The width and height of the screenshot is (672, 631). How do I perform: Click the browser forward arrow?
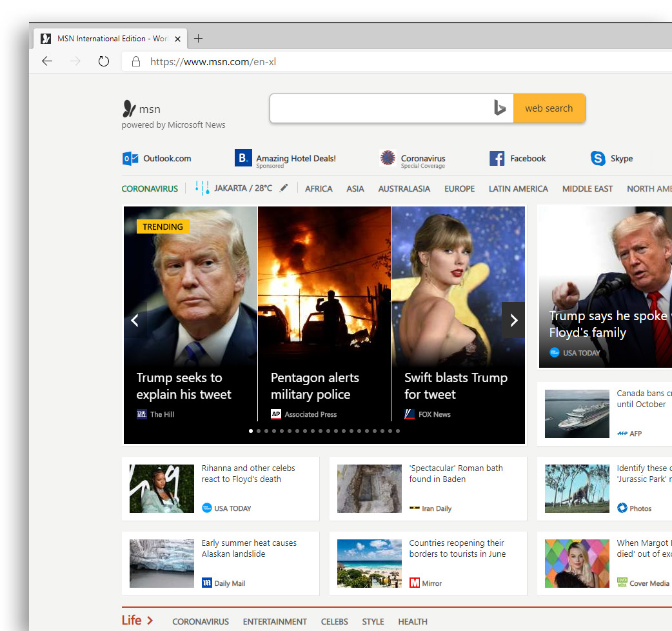pyautogui.click(x=75, y=61)
